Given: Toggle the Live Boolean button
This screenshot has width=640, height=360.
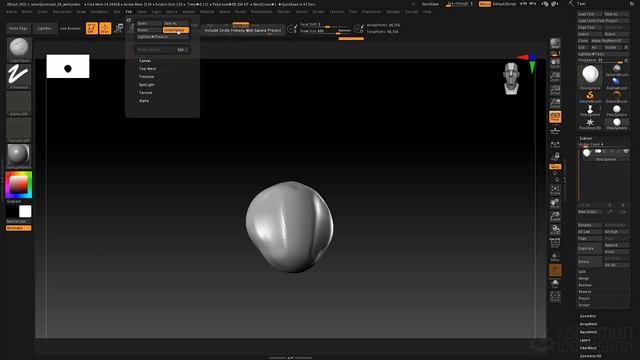Looking at the screenshot, I should coord(70,29).
